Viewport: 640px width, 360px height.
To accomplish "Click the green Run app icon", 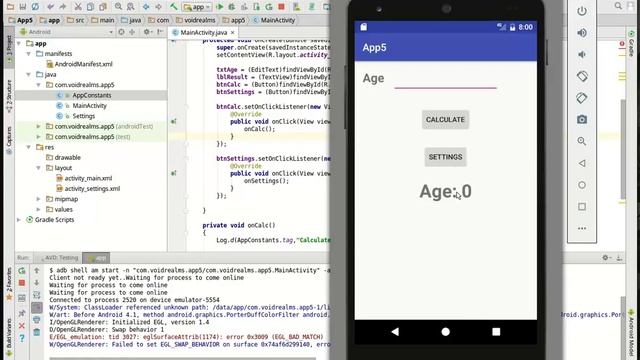I will click(220, 7).
